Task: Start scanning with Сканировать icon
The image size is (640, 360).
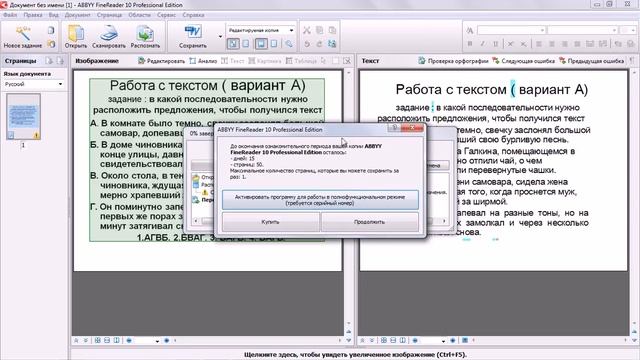Action: click(109, 33)
